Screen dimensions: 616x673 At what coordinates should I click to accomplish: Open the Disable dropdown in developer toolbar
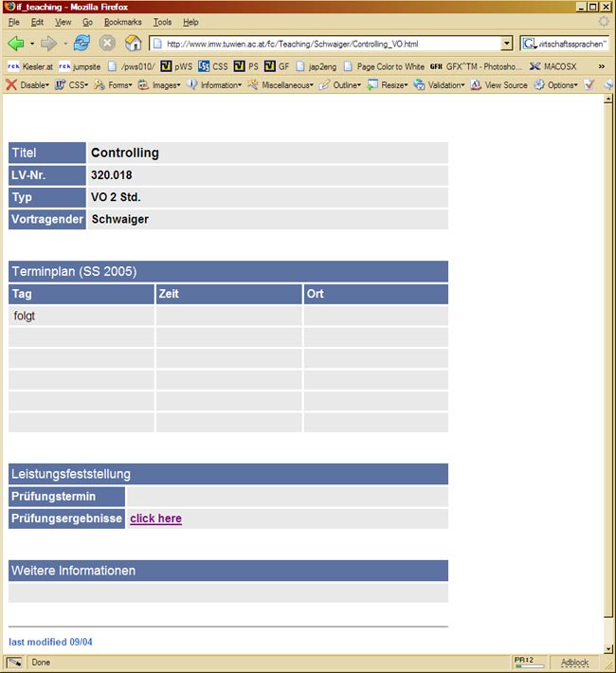pos(27,85)
